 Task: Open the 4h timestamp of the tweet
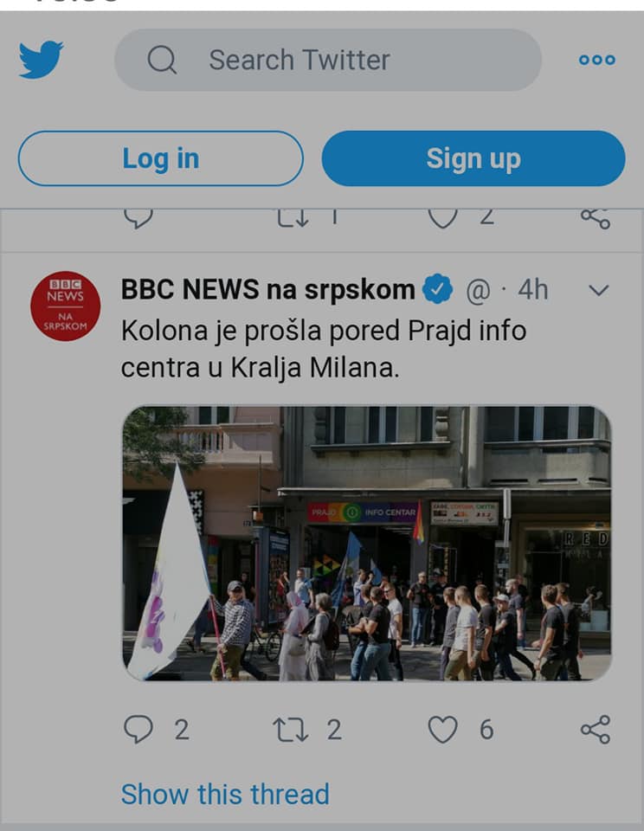pos(532,290)
